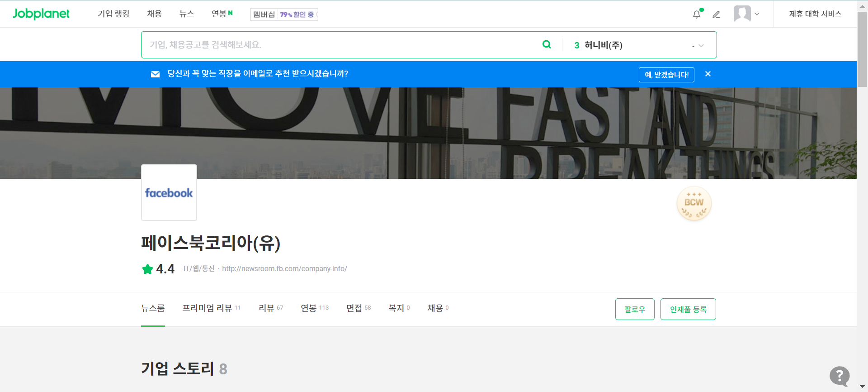Click trending keyword 허니비(주)

pos(603,45)
